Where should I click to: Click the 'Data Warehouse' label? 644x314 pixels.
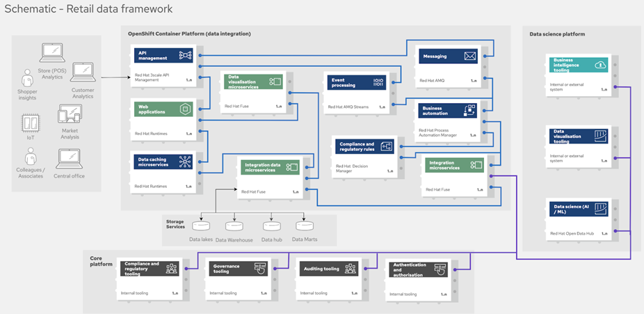click(234, 240)
